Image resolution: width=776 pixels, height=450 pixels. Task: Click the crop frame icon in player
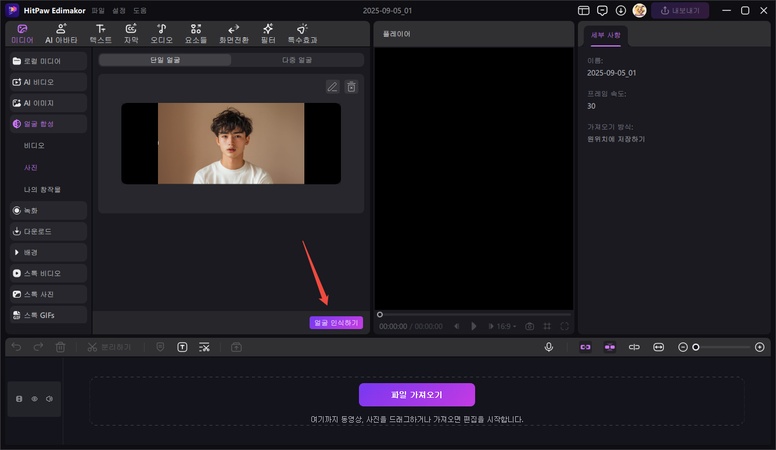547,326
